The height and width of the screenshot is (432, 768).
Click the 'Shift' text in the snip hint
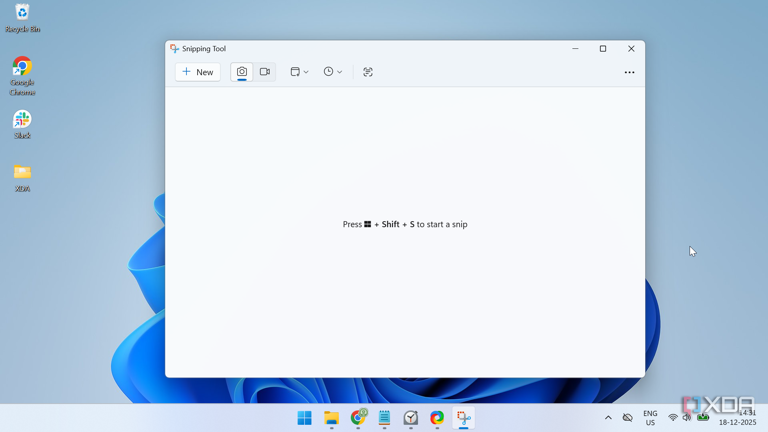390,224
